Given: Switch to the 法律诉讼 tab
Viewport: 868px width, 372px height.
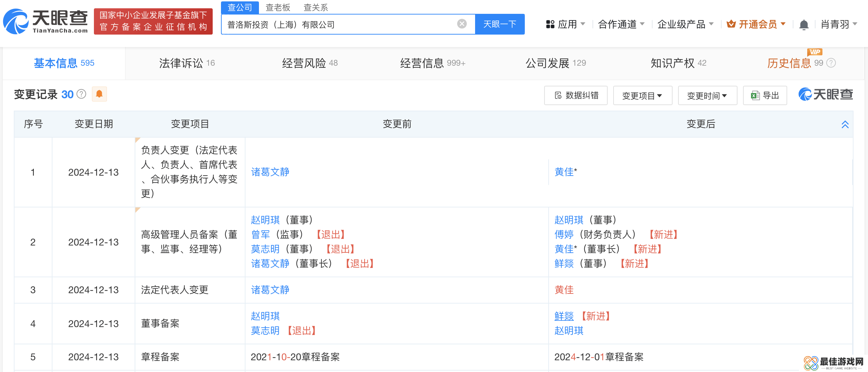Looking at the screenshot, I should click(187, 63).
